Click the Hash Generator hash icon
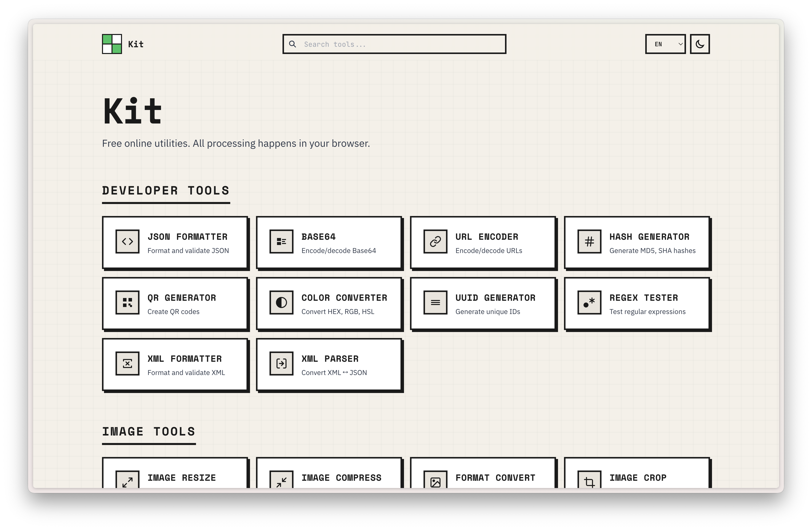This screenshot has width=812, height=530. pos(589,241)
